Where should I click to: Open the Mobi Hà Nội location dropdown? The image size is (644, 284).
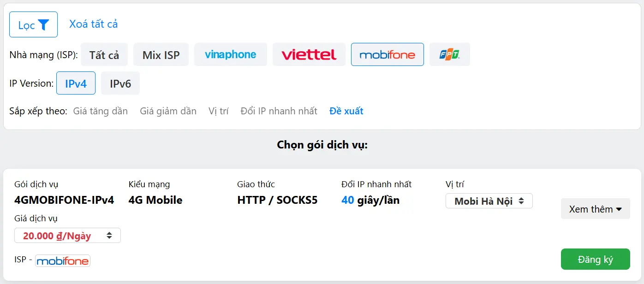point(489,201)
